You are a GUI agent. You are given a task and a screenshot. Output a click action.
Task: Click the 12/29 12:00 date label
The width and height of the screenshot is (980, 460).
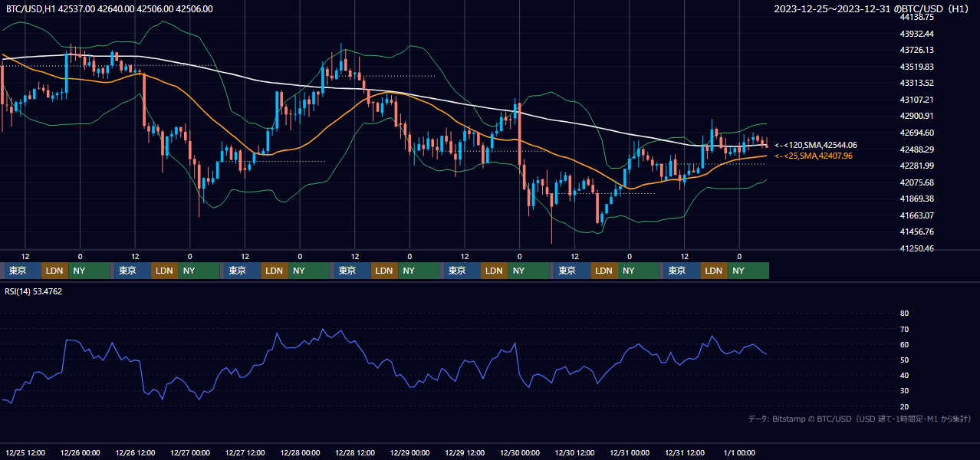click(465, 452)
